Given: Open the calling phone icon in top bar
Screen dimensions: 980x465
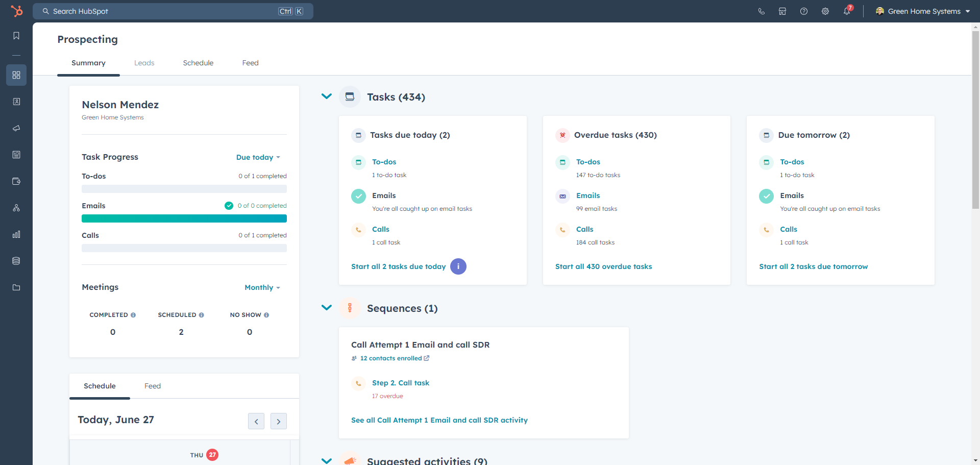Looking at the screenshot, I should point(761,11).
